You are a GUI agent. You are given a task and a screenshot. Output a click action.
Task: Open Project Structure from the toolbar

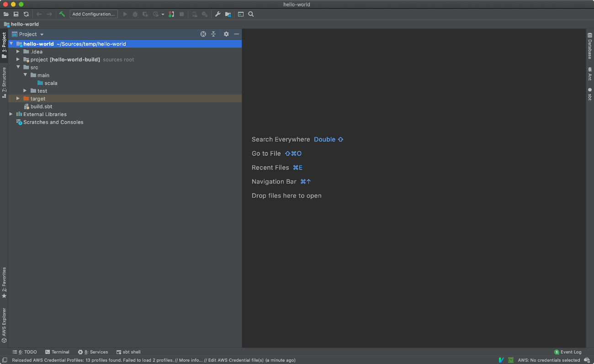228,14
